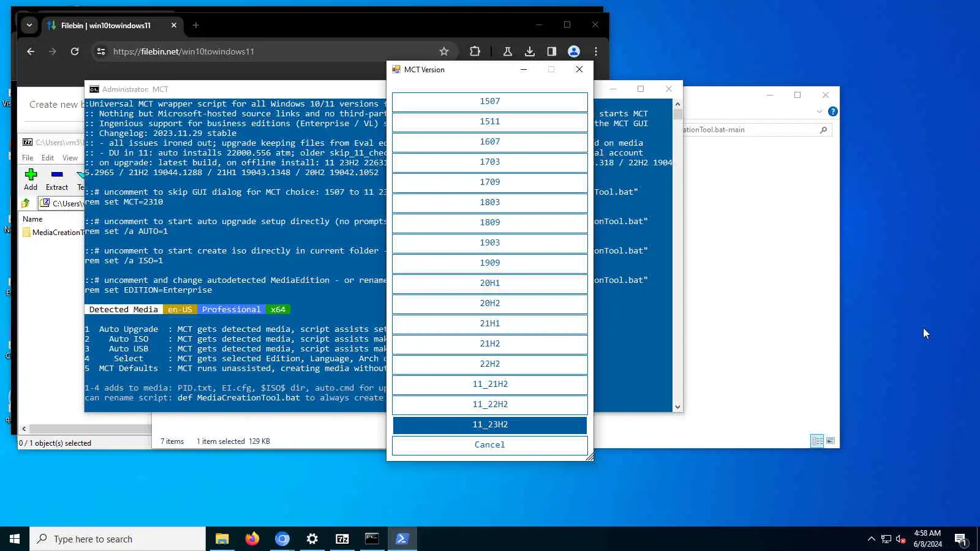Open File Explorer from the taskbar
980x551 pixels.
pos(222,539)
